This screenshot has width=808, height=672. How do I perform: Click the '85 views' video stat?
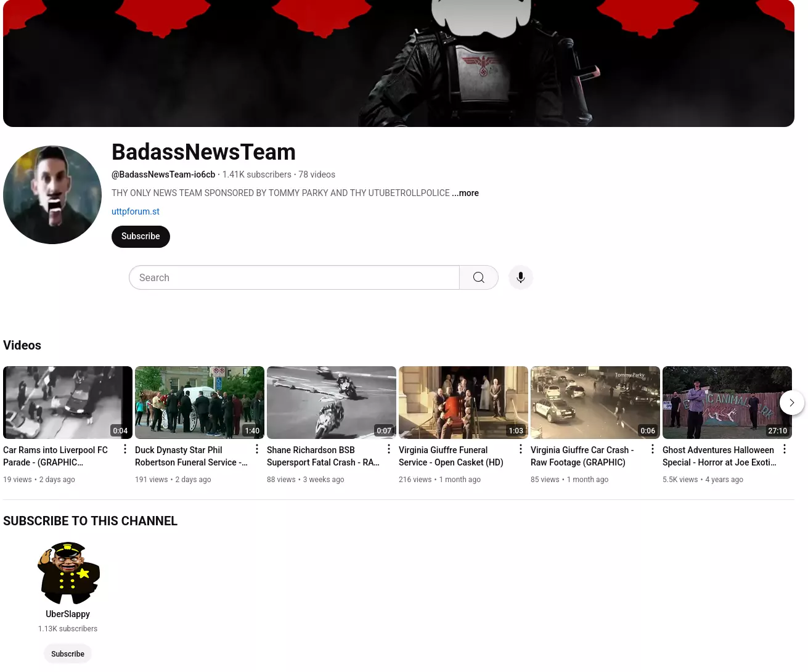(545, 480)
